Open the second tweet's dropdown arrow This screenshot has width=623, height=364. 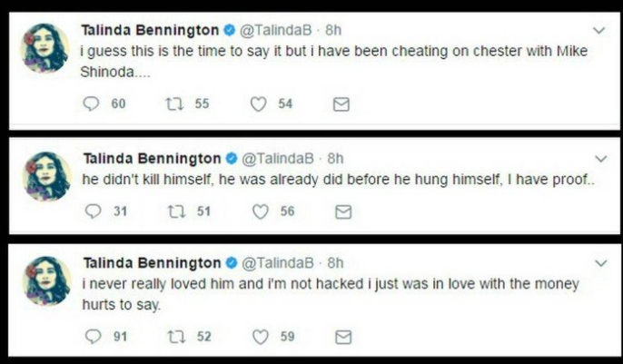(x=598, y=158)
